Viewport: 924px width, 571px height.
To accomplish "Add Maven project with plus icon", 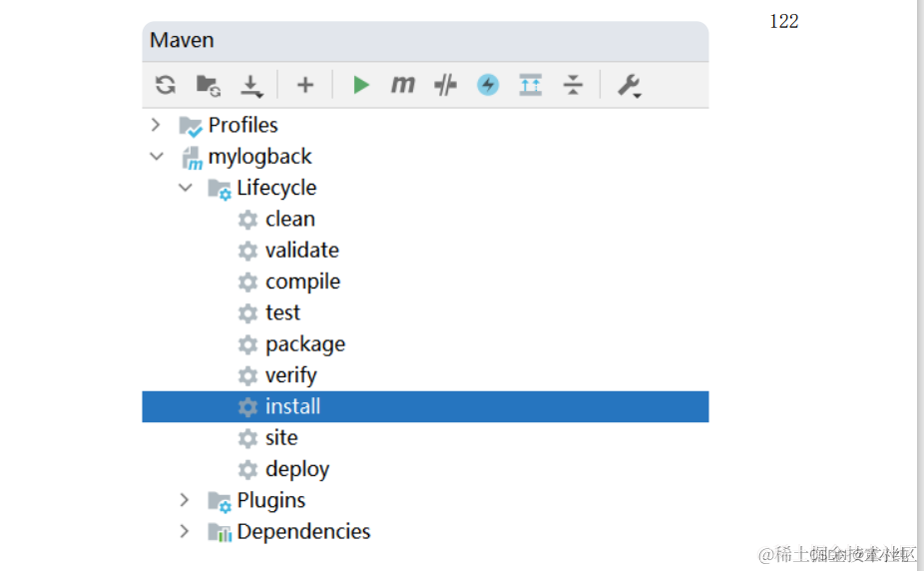I will 305,85.
